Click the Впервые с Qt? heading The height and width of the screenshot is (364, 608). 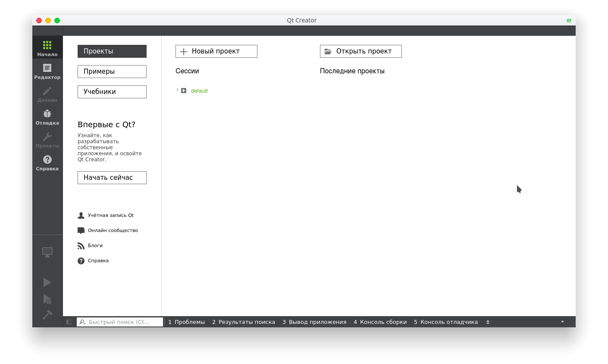107,125
